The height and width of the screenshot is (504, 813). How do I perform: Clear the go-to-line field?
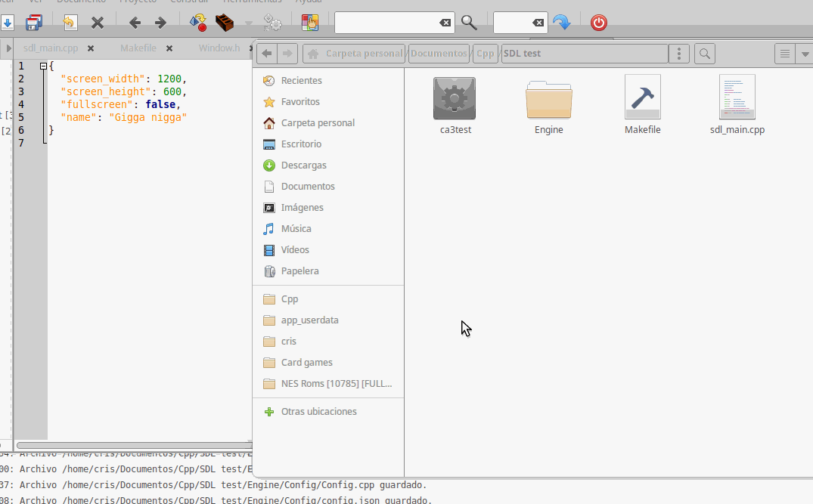(538, 23)
